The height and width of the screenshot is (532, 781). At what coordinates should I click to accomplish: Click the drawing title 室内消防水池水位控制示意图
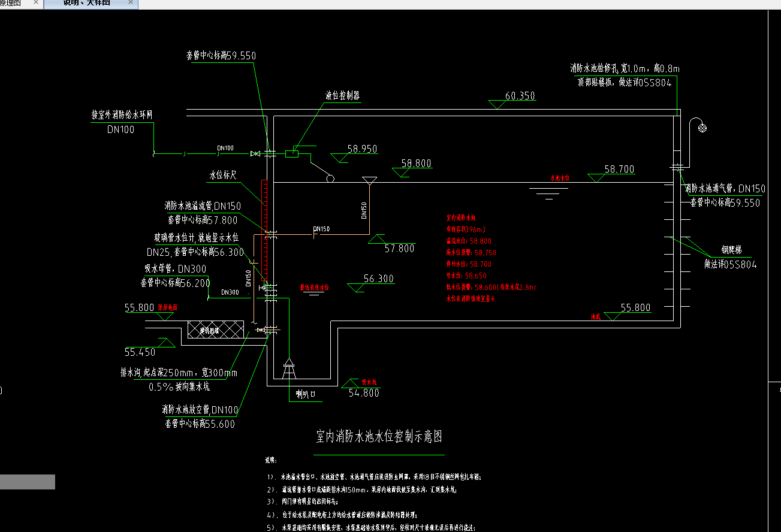coord(379,436)
